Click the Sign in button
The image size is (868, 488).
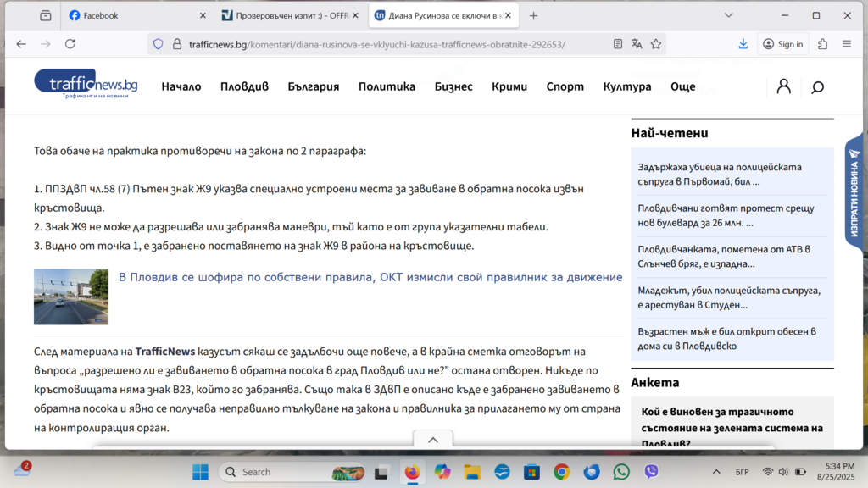(x=782, y=44)
